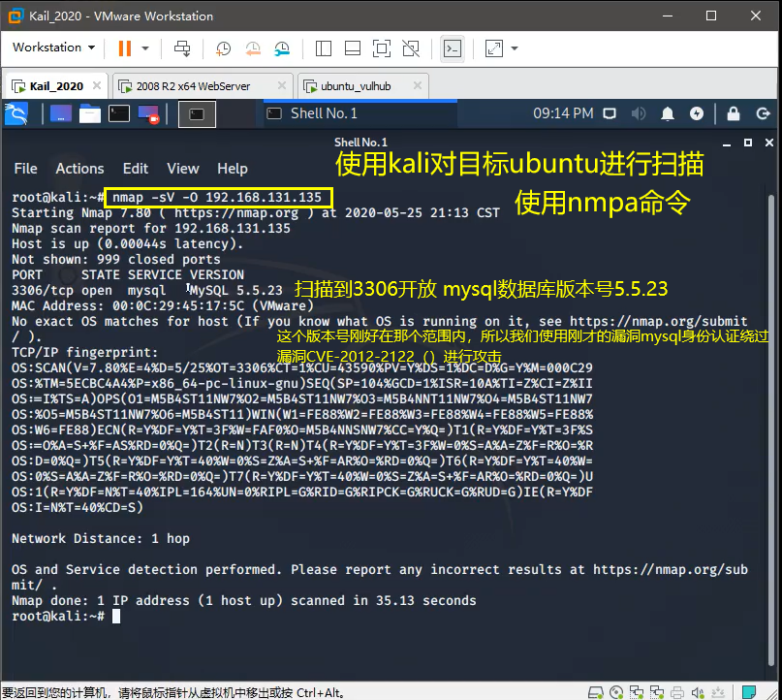Click the printer status icon
Viewport: 782px width, 700px height.
[677, 692]
